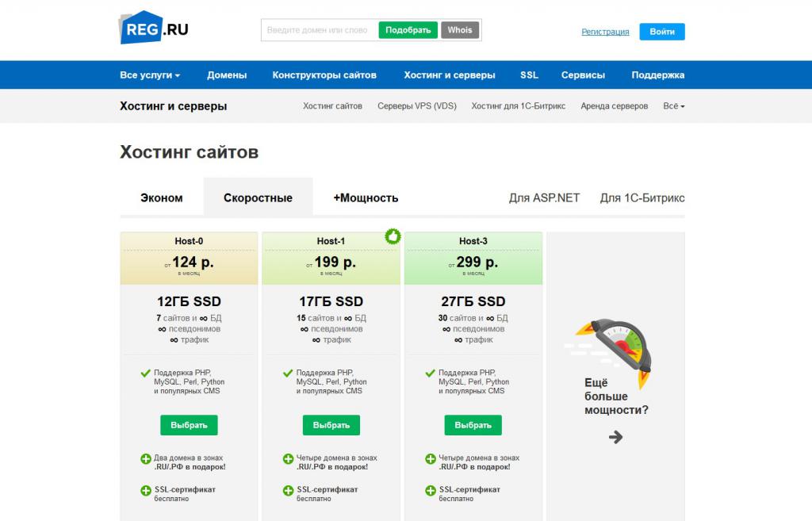This screenshot has width=812, height=521.
Task: Click the Whois button
Action: click(x=460, y=29)
